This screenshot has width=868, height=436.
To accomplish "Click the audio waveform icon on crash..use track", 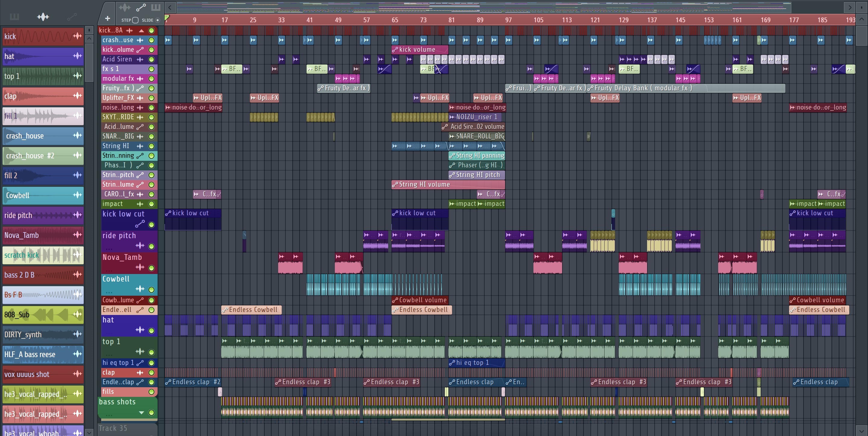I will click(140, 40).
